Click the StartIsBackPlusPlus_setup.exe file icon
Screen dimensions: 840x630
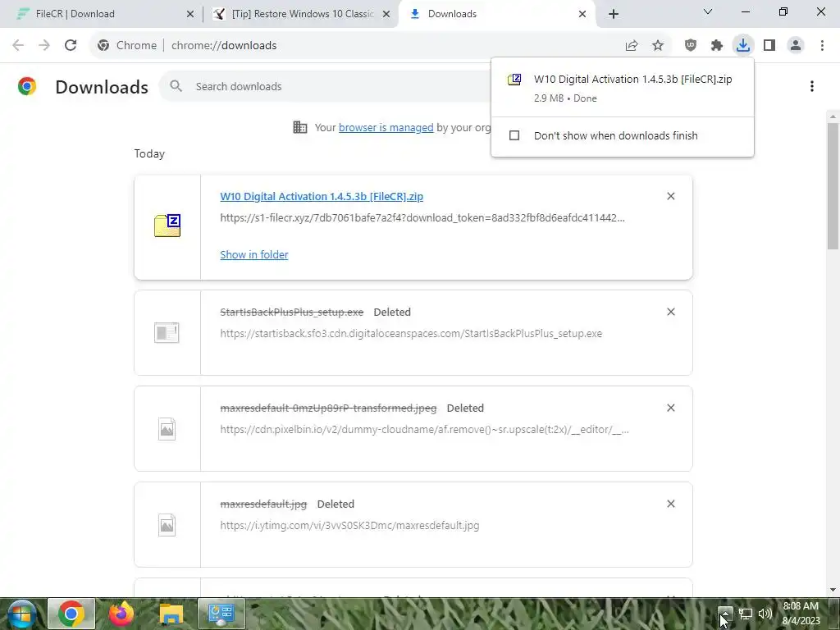167,333
